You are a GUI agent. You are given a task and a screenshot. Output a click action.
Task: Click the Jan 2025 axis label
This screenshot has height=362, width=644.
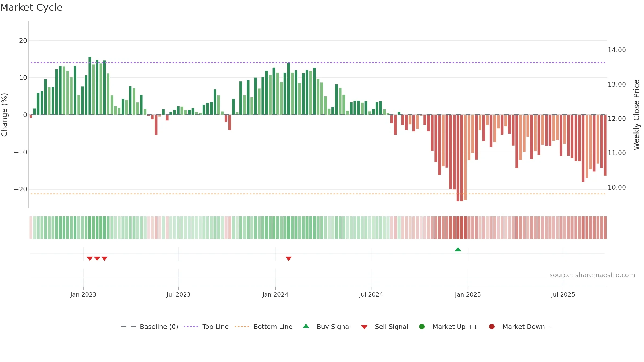(x=468, y=294)
